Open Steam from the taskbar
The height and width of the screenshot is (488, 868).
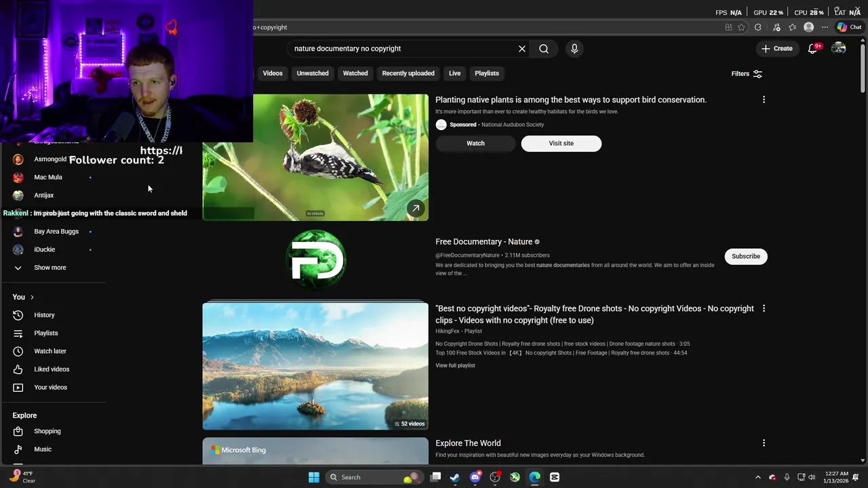pyautogui.click(x=455, y=477)
